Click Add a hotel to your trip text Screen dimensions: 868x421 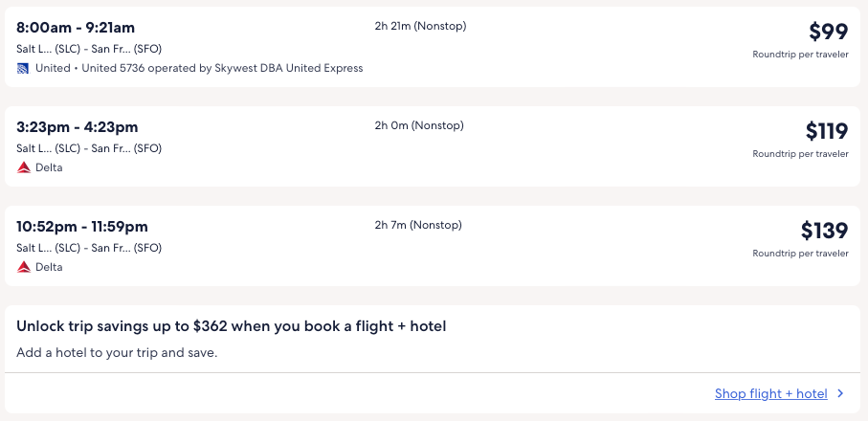(117, 352)
